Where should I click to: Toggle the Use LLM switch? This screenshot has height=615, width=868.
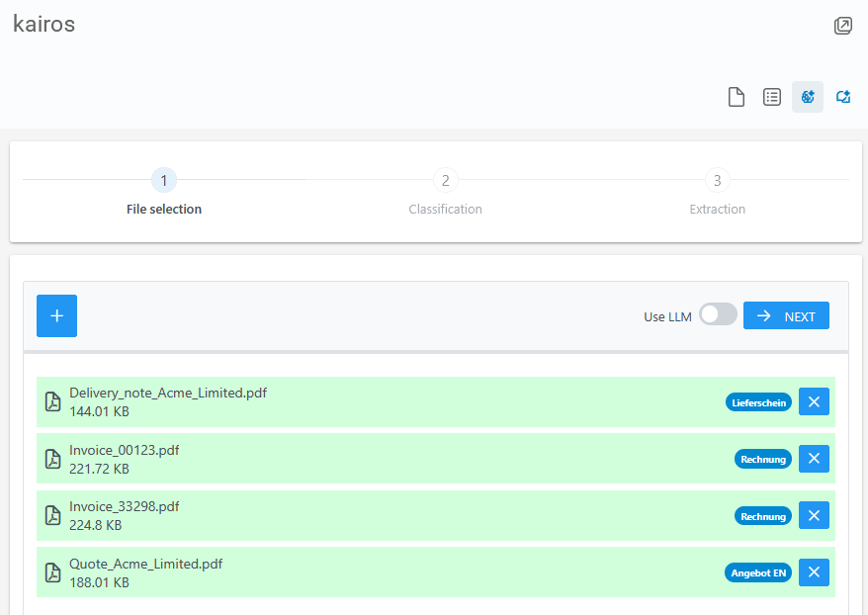click(x=718, y=315)
